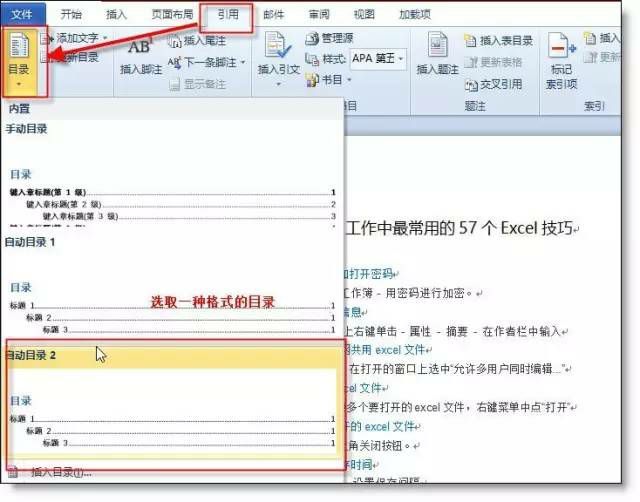This screenshot has width=640, height=502.
Task: Open the 邮件 tab
Action: click(273, 15)
